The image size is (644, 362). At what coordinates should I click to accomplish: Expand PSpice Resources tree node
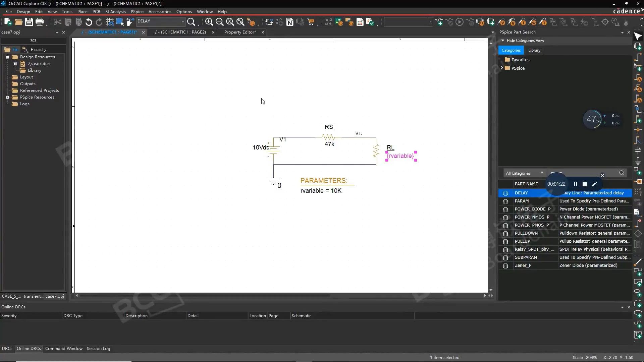[x=7, y=97]
